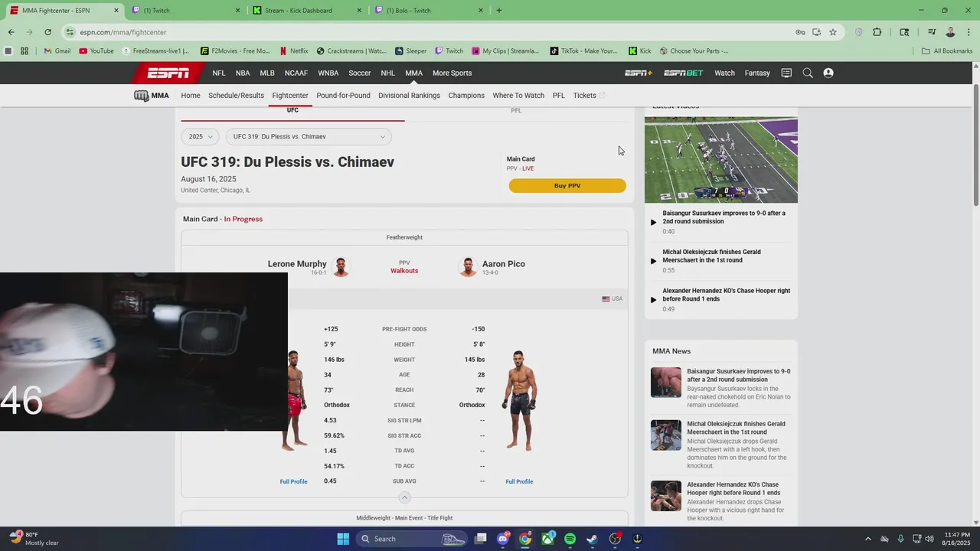
Task: Open Steam from taskbar
Action: (592, 539)
